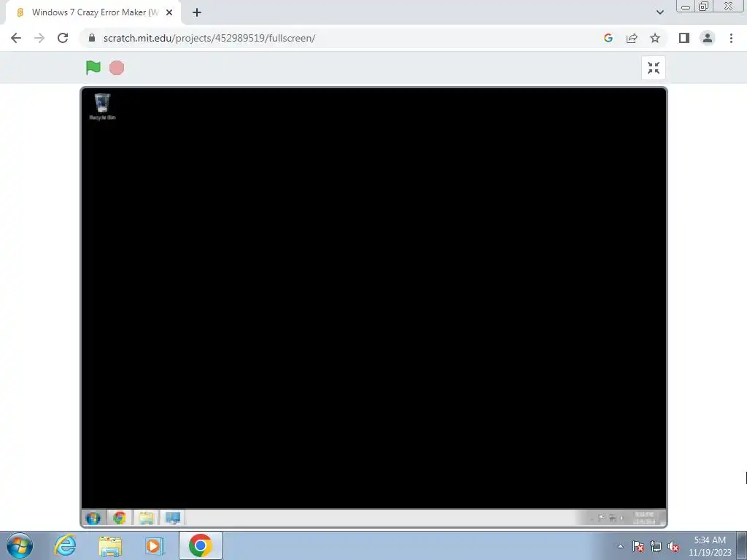
Task: Reload the Scratch page
Action: click(63, 38)
